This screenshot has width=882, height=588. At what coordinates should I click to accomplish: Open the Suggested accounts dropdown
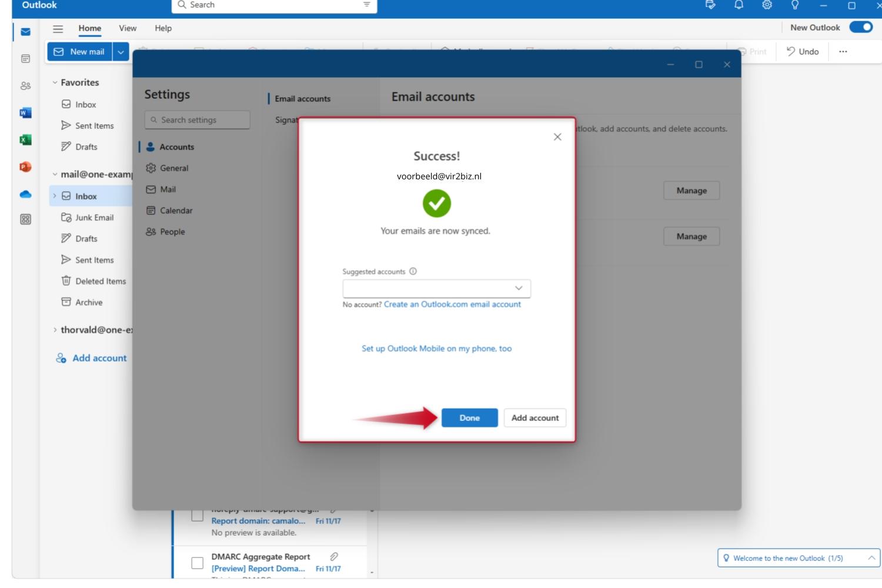[436, 288]
